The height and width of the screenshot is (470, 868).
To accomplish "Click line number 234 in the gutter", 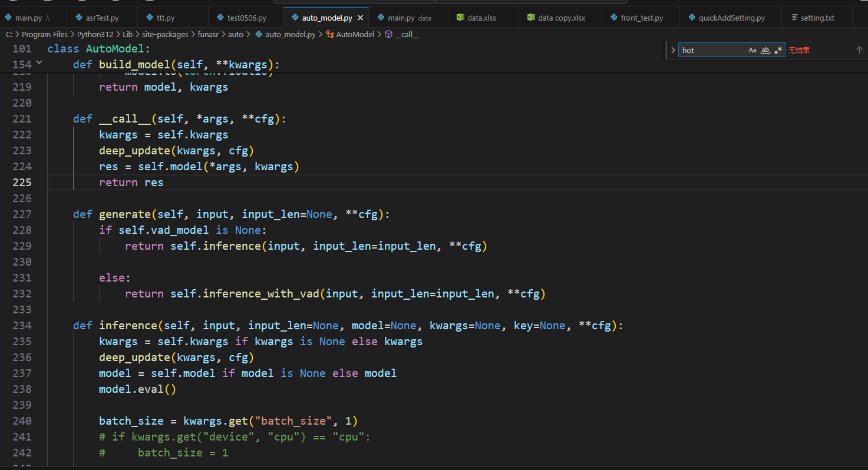I will coord(22,326).
